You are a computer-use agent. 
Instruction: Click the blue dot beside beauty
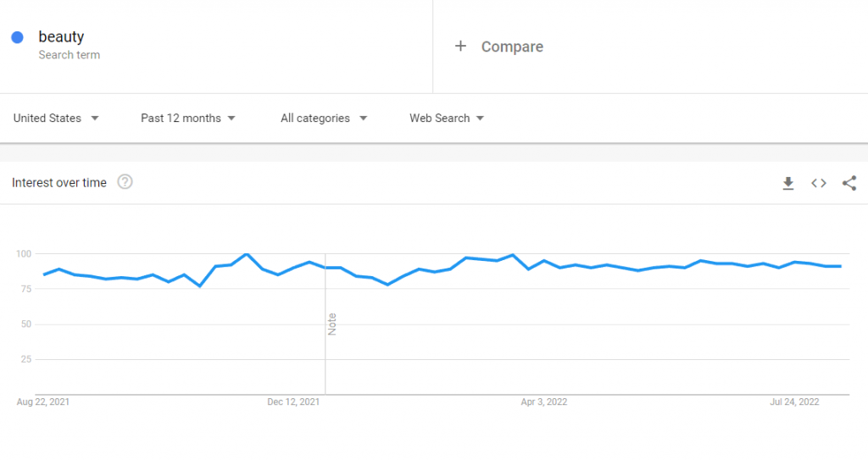17,37
